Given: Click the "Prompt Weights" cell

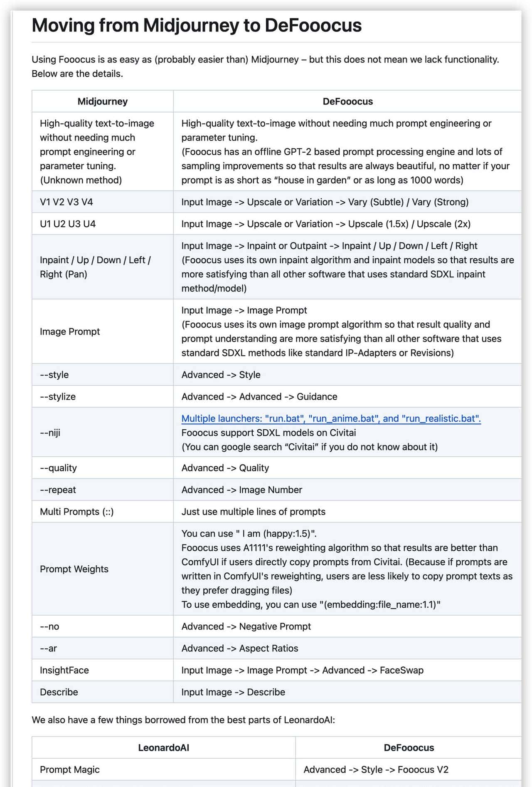Looking at the screenshot, I should click(x=74, y=569).
